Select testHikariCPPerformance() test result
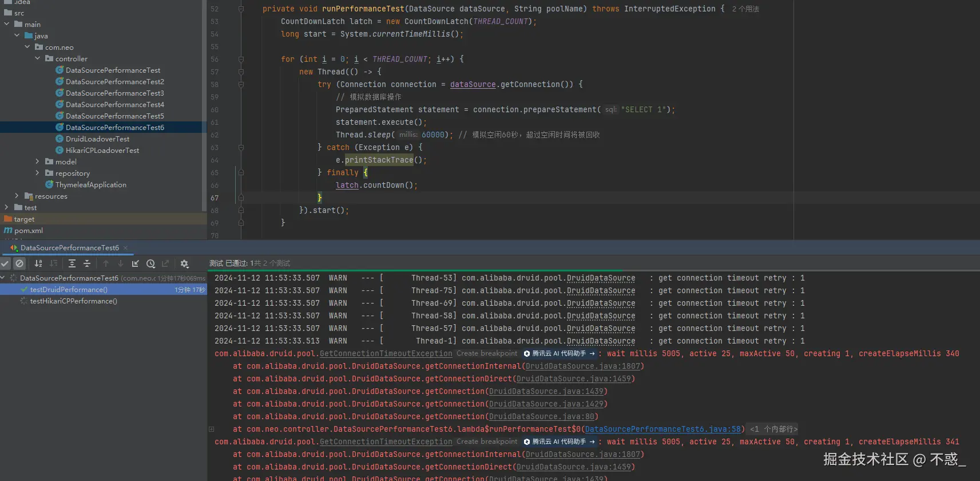Image resolution: width=980 pixels, height=481 pixels. pos(74,301)
